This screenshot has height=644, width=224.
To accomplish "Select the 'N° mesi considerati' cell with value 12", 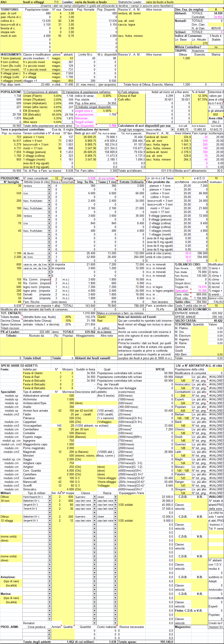I will pos(57,178).
